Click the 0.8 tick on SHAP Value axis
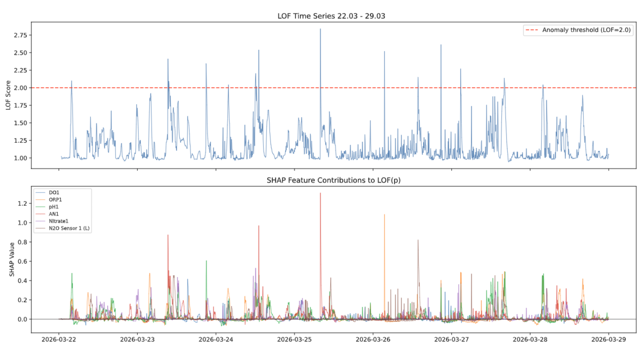The image size is (644, 359). click(23, 242)
